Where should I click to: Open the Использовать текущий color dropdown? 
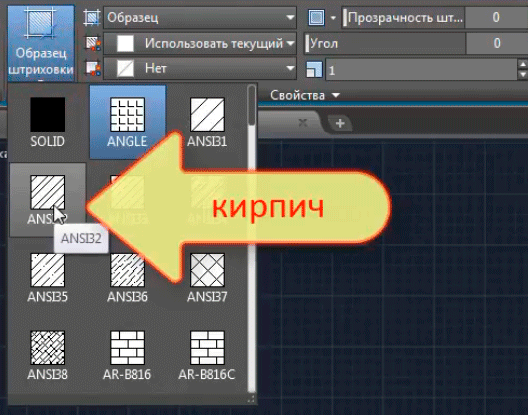coord(200,43)
